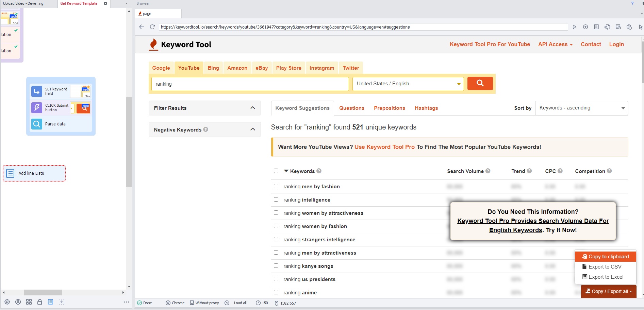The width and height of the screenshot is (644, 310).
Task: Click the padlock icon at bottom left
Action: pos(40,302)
